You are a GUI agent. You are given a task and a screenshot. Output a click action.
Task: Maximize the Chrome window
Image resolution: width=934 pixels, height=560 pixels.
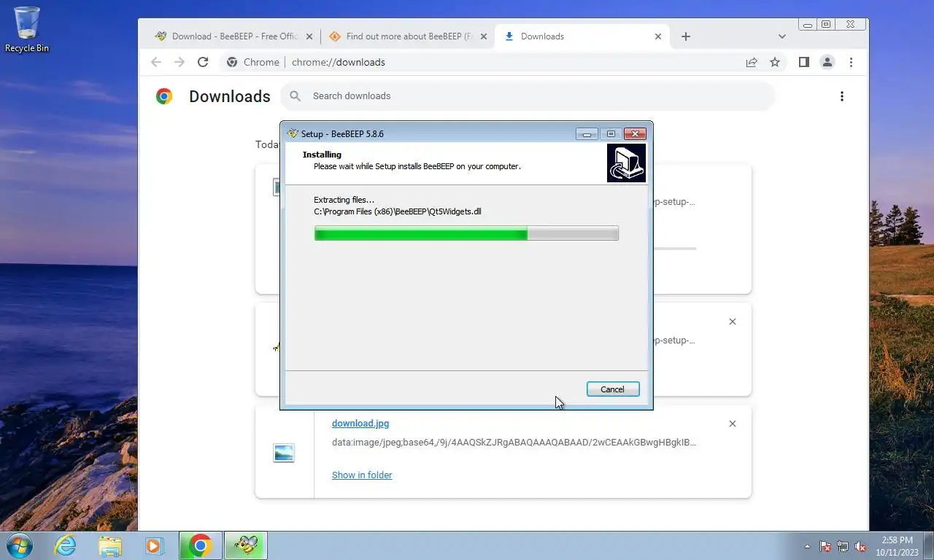coord(826,24)
